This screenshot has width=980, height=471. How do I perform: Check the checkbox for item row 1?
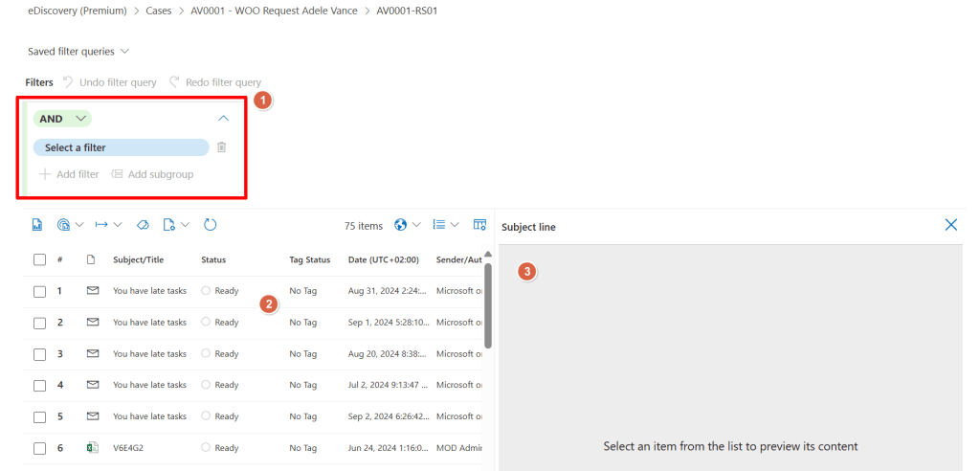pos(39,291)
